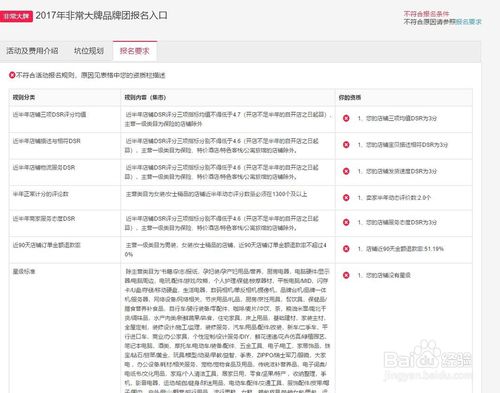This screenshot has height=393, width=500.
Task: Click the 你的资质 column header
Action: [x=350, y=97]
